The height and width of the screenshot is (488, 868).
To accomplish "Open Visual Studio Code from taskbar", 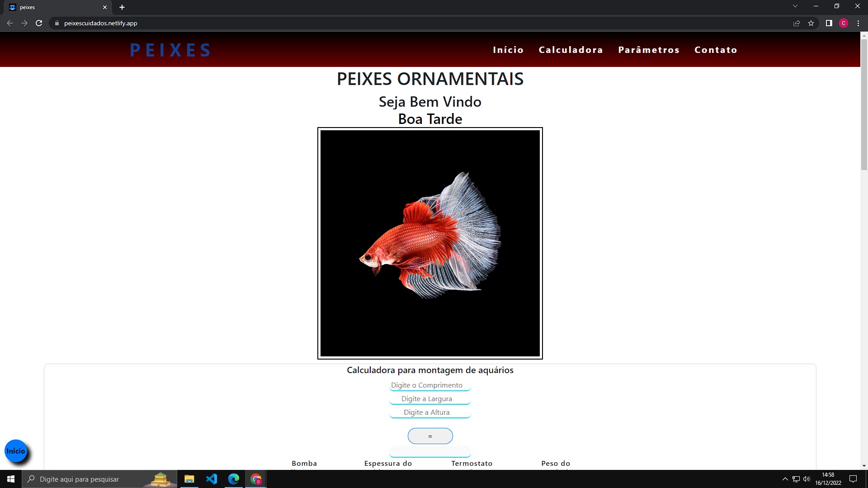I will (x=212, y=479).
